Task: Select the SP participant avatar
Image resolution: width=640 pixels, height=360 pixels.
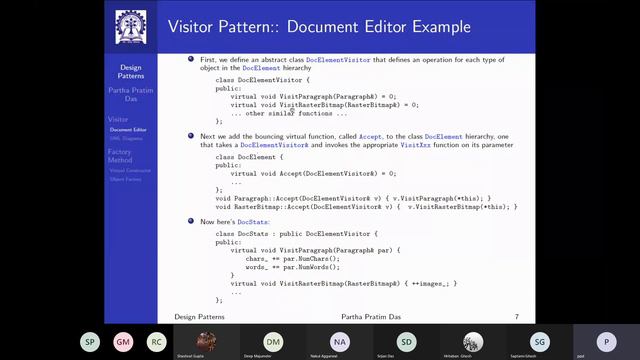Action: coord(90,342)
